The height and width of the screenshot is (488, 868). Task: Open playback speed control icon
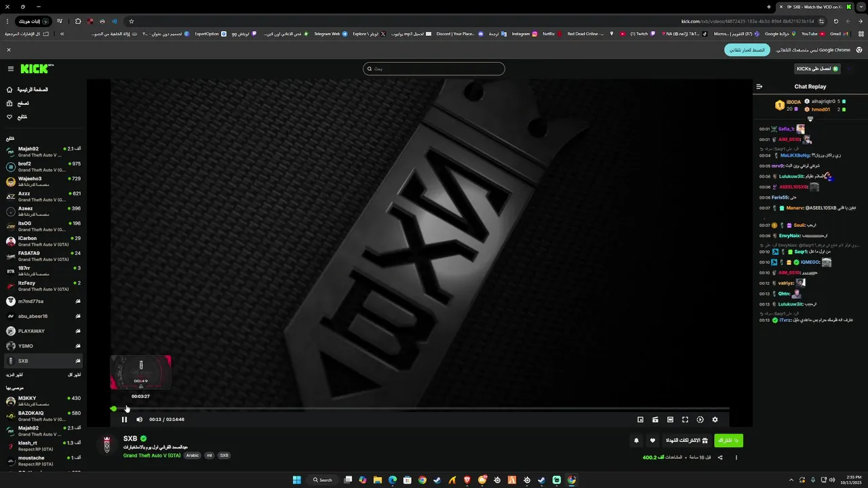tap(700, 420)
